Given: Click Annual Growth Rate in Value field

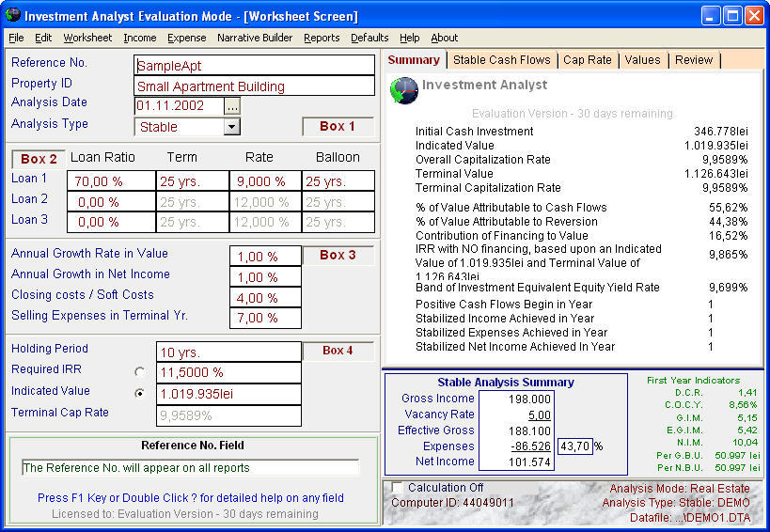Looking at the screenshot, I should (266, 257).
